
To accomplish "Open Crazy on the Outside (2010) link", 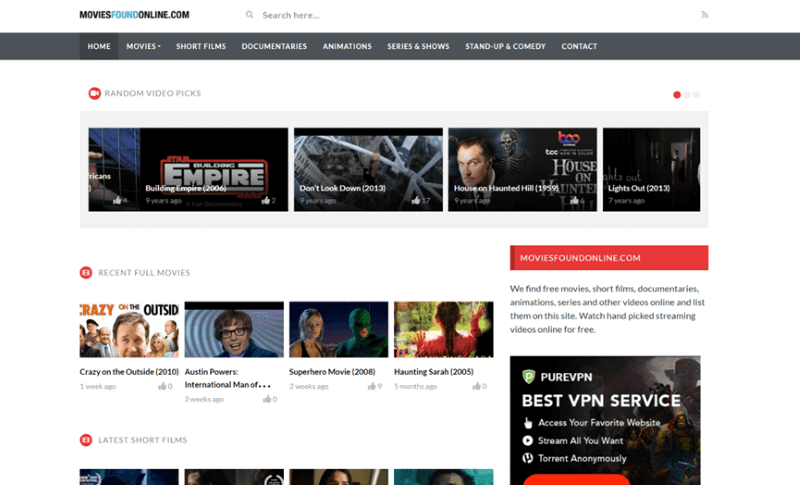I will (x=129, y=372).
